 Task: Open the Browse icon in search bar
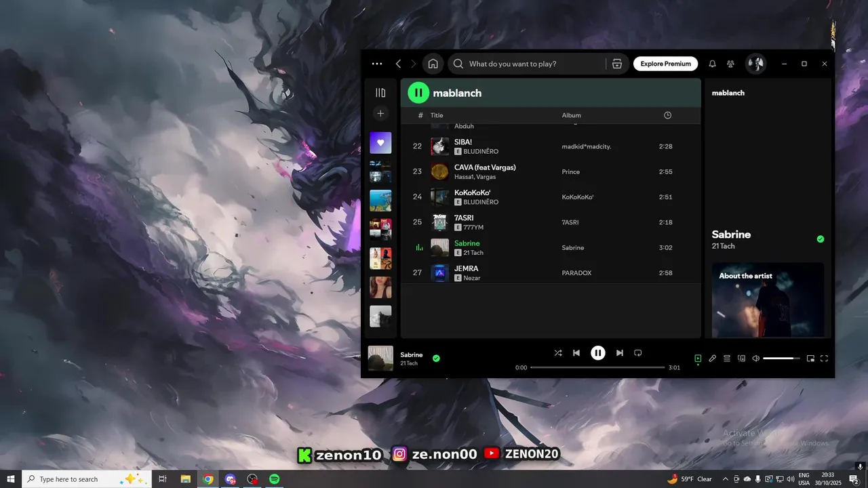point(616,64)
